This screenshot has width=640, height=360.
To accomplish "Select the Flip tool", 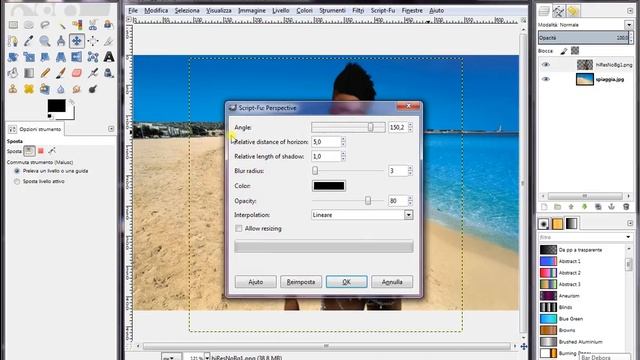I will (x=77, y=57).
